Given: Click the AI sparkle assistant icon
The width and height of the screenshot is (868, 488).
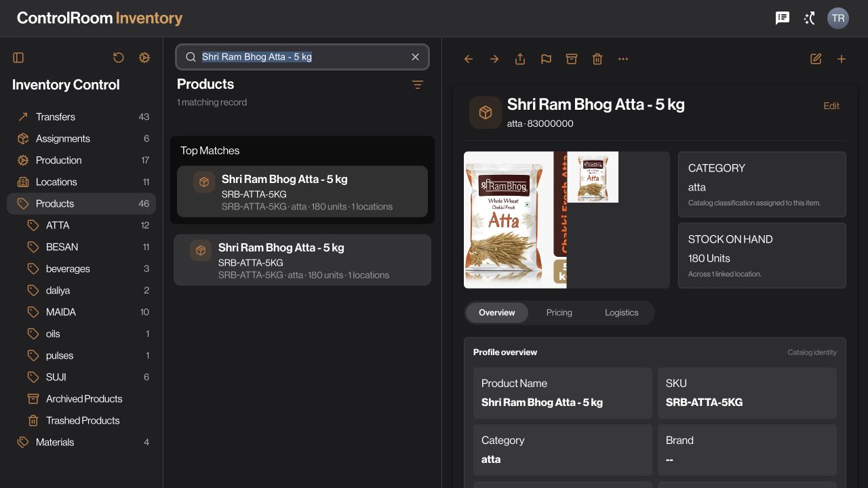Looking at the screenshot, I should click(x=810, y=18).
